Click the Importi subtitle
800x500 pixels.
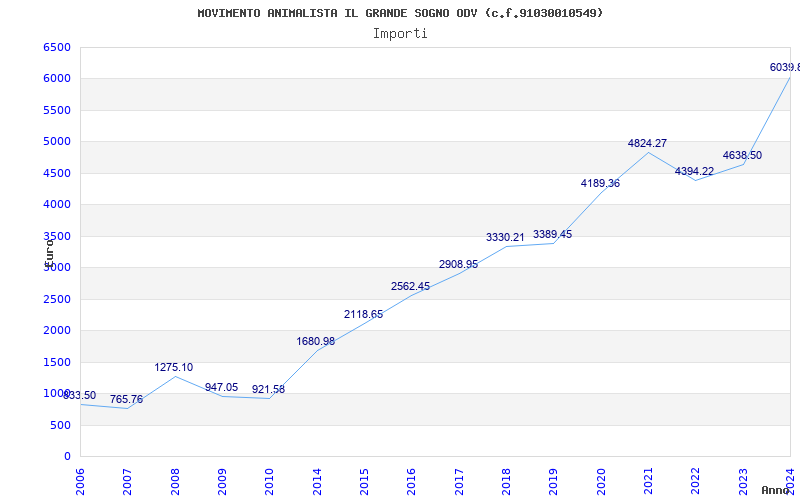[400, 34]
